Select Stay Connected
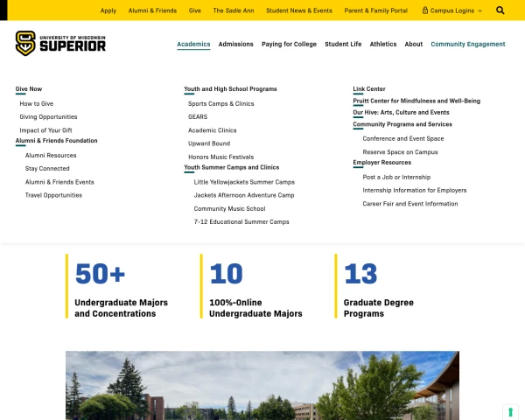This screenshot has width=525, height=420. point(47,169)
